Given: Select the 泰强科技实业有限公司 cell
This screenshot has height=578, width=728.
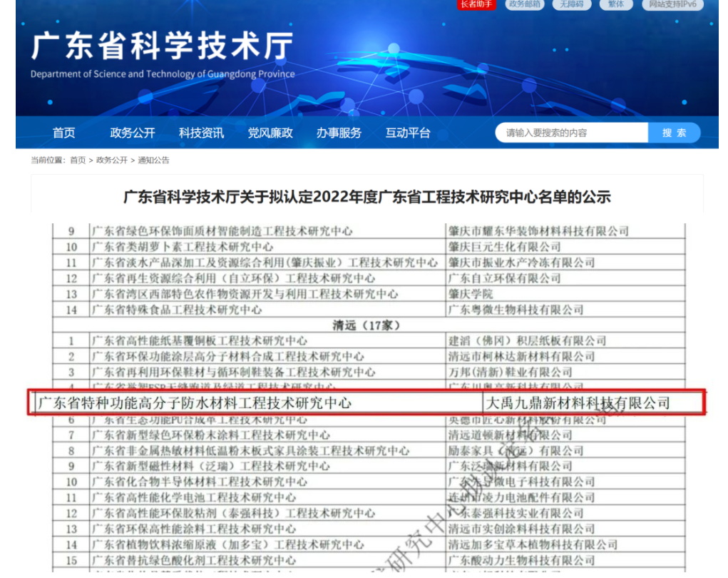Looking at the screenshot, I should (565, 514).
